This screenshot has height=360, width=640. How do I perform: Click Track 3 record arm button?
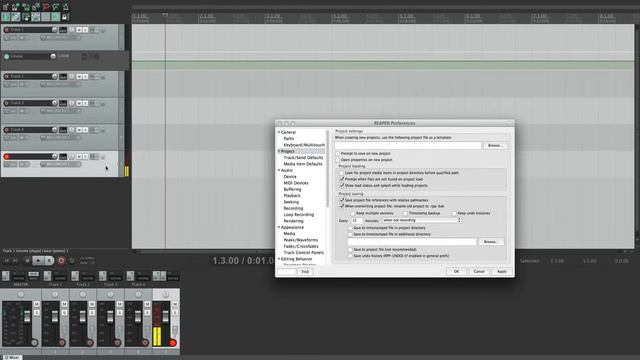pyautogui.click(x=7, y=103)
